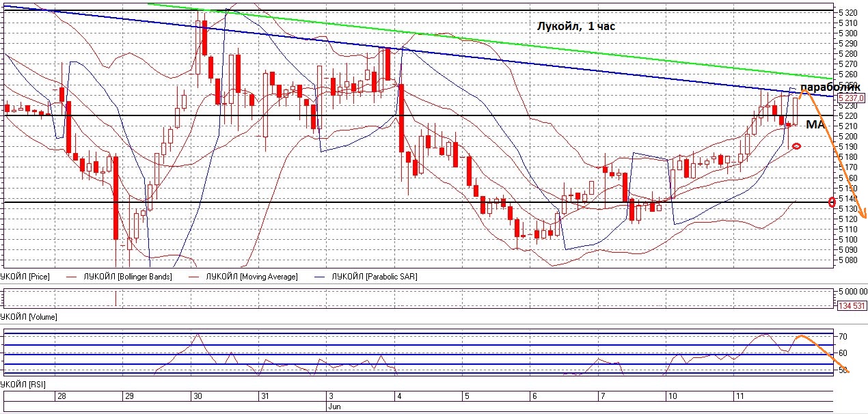
Task: Click the 5 280 price axis label
Action: (x=850, y=53)
